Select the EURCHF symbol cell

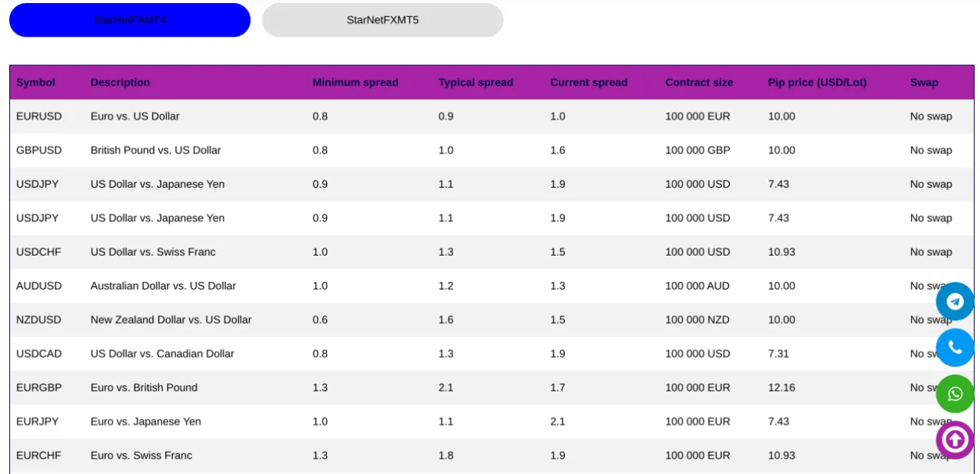coord(38,455)
